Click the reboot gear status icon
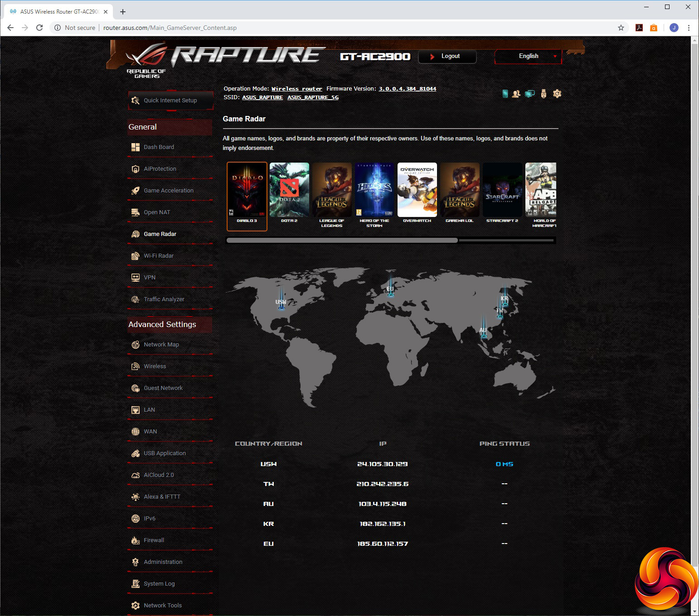Viewport: 699px width, 616px height. coord(557,94)
